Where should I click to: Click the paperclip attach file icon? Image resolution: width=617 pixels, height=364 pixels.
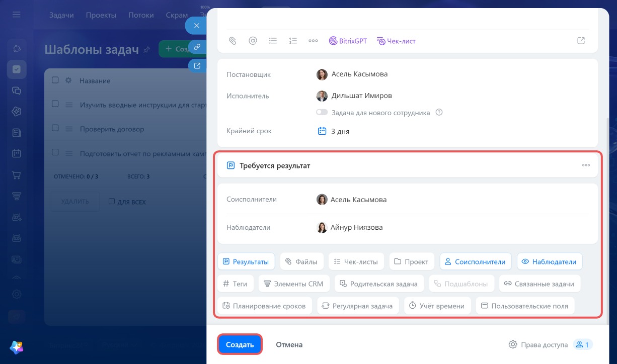pyautogui.click(x=233, y=41)
